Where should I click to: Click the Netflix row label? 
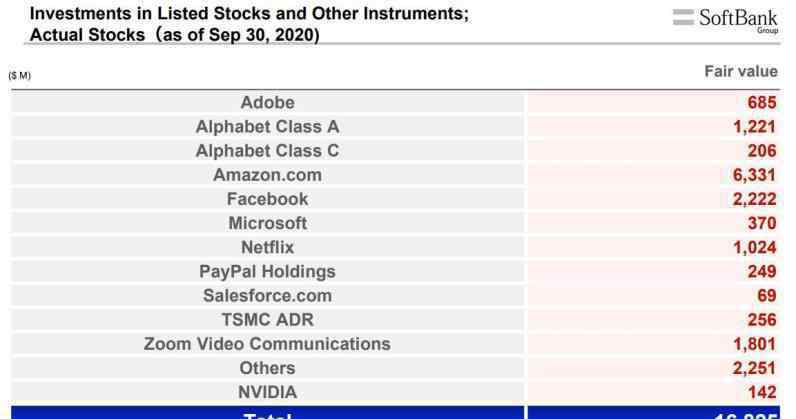pyautogui.click(x=268, y=247)
